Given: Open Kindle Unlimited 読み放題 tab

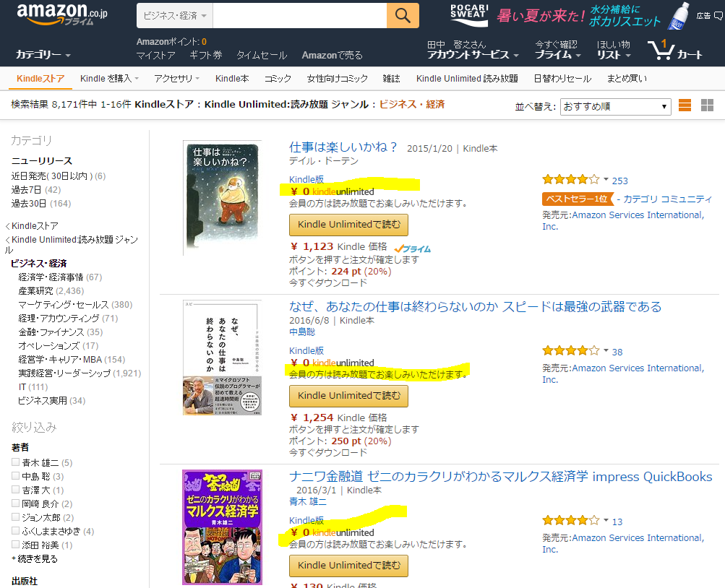Looking at the screenshot, I should pyautogui.click(x=467, y=79).
